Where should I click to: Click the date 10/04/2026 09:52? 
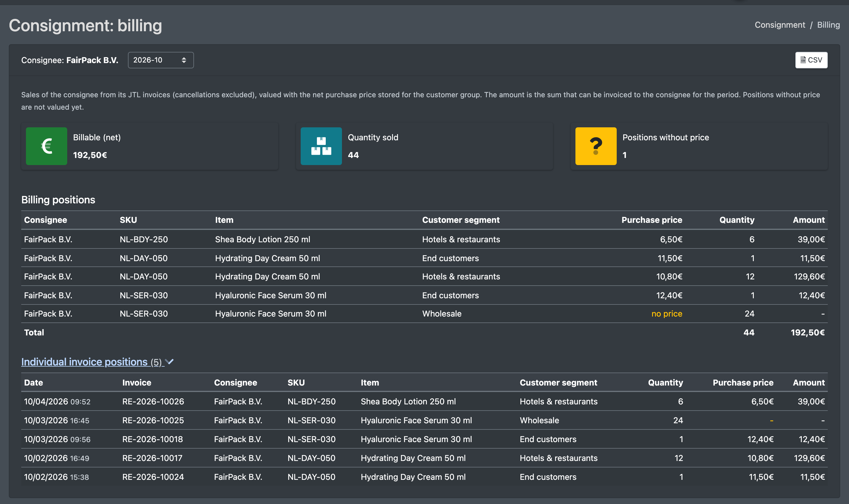click(57, 401)
